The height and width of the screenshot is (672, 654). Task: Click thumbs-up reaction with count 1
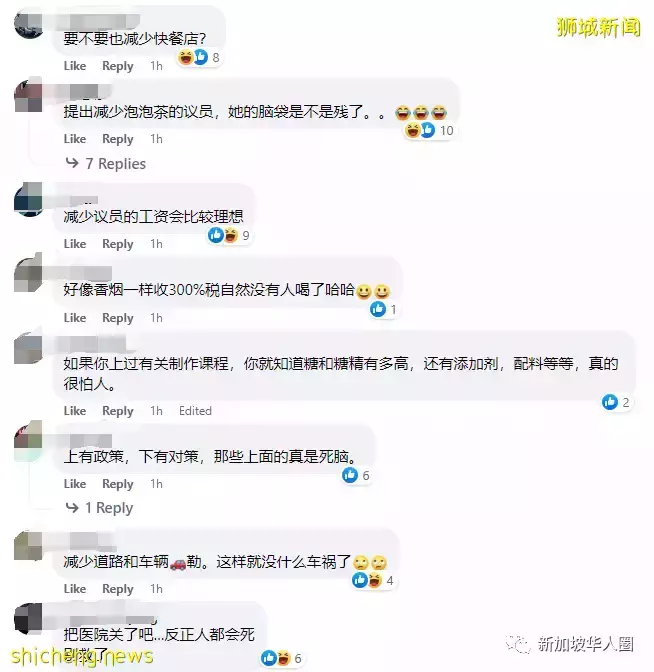click(x=384, y=309)
